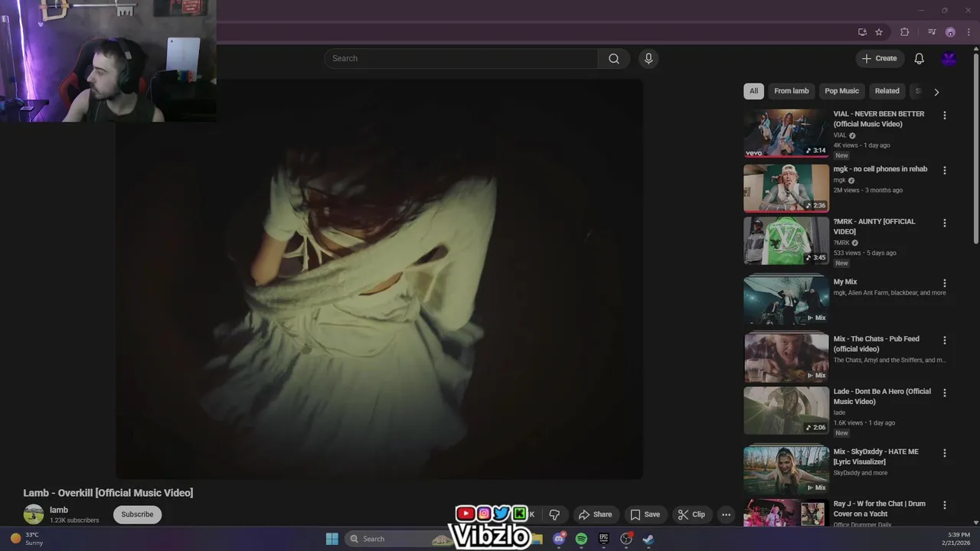Open Discord from the taskbar
The width and height of the screenshot is (980, 551).
[559, 539]
